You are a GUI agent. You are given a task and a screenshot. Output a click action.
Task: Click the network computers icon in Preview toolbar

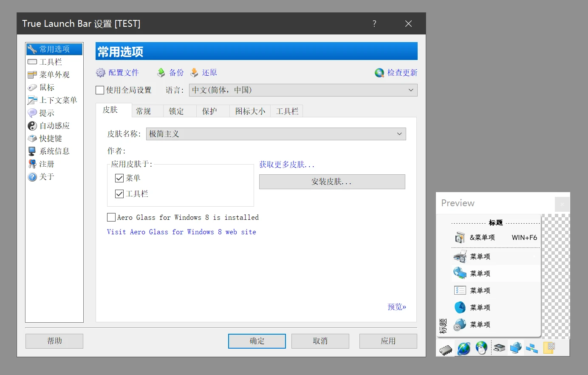coord(532,348)
